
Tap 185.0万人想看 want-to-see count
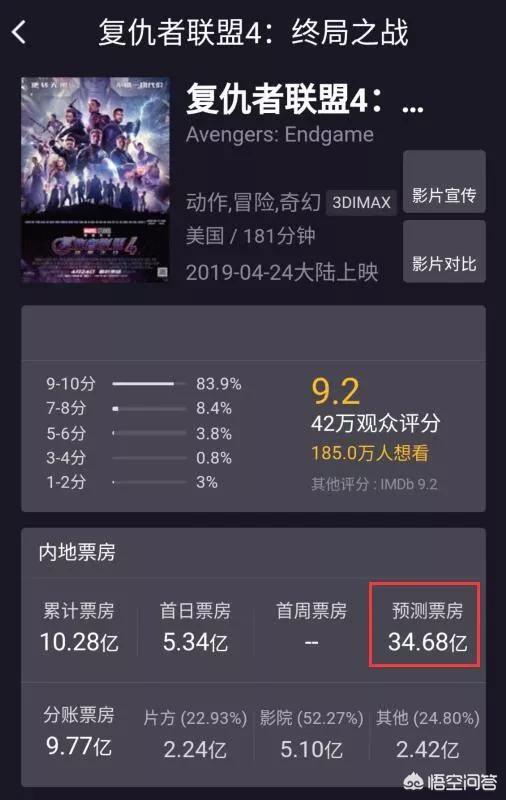[x=370, y=453]
